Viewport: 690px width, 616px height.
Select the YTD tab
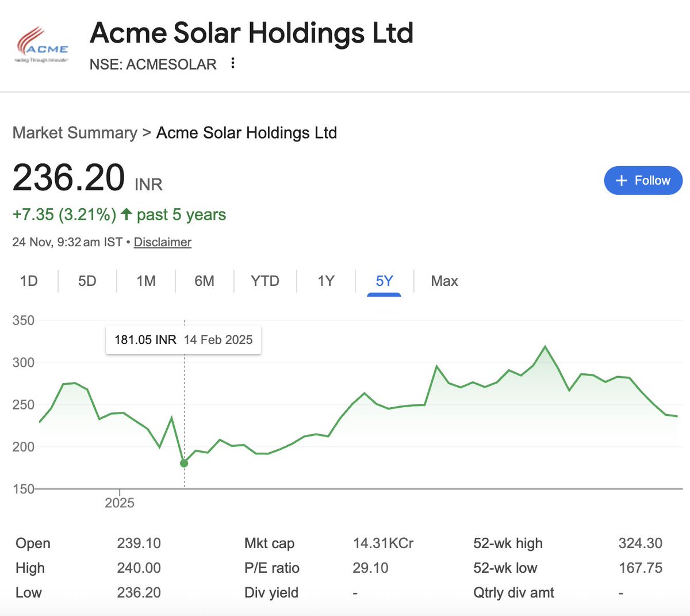pyautogui.click(x=265, y=281)
